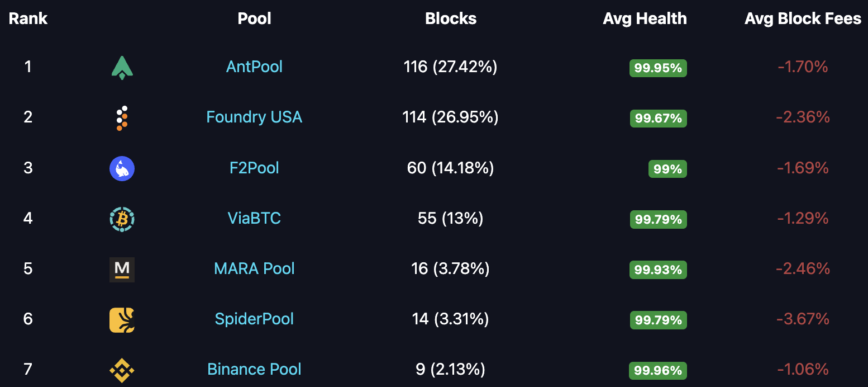Image resolution: width=868 pixels, height=387 pixels.
Task: Open the ViaBTC pool link
Action: pos(254,218)
